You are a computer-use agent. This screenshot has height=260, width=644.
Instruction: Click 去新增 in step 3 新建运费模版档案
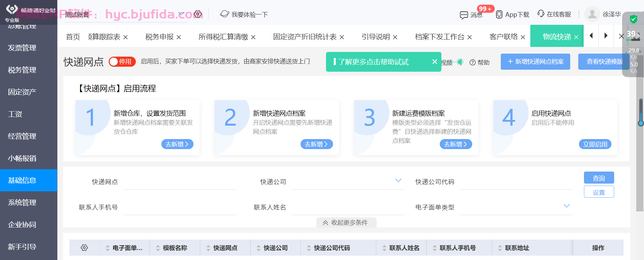pyautogui.click(x=456, y=144)
